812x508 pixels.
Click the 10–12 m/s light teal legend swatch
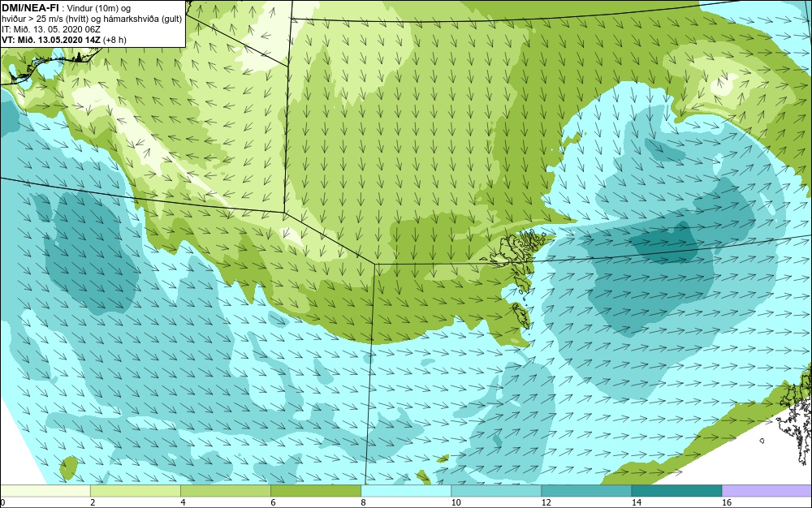click(495, 491)
